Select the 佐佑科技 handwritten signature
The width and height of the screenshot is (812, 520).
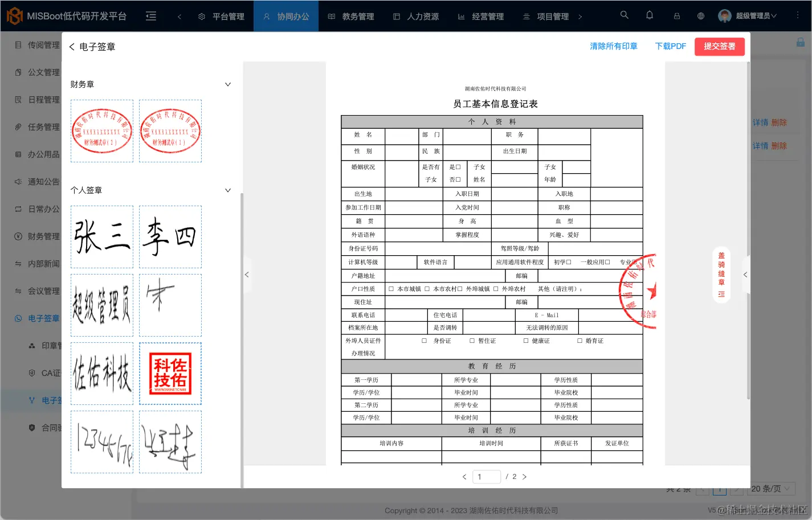pos(102,374)
